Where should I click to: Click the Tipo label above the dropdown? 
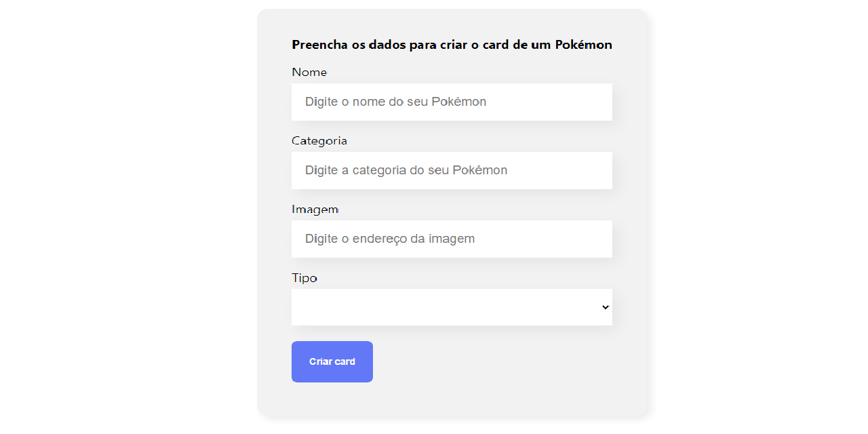point(304,277)
